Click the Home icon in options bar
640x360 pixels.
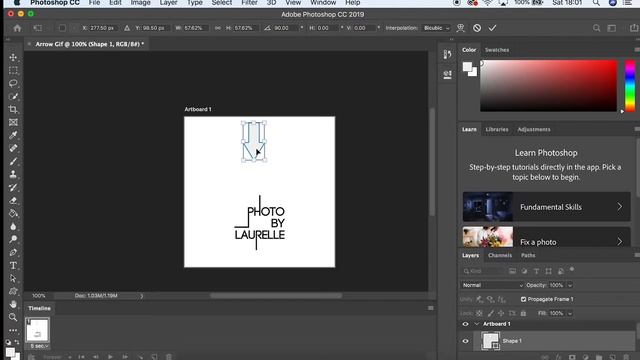[17, 28]
